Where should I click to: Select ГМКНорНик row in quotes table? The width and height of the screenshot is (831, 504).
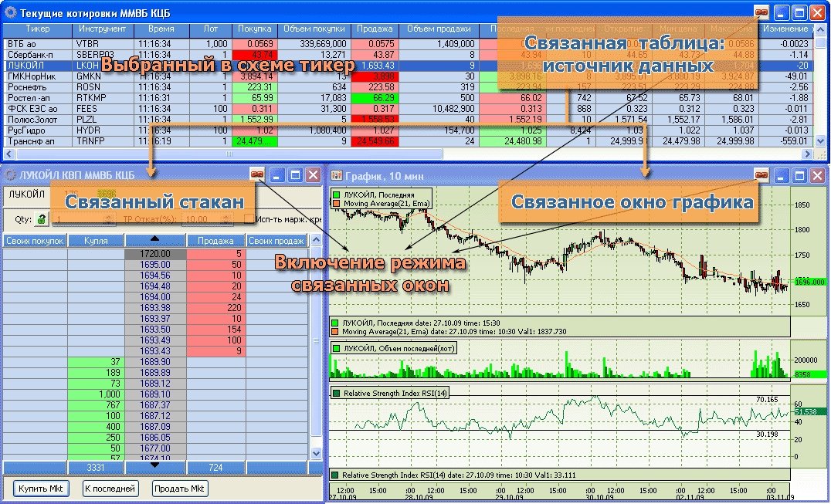click(x=408, y=76)
